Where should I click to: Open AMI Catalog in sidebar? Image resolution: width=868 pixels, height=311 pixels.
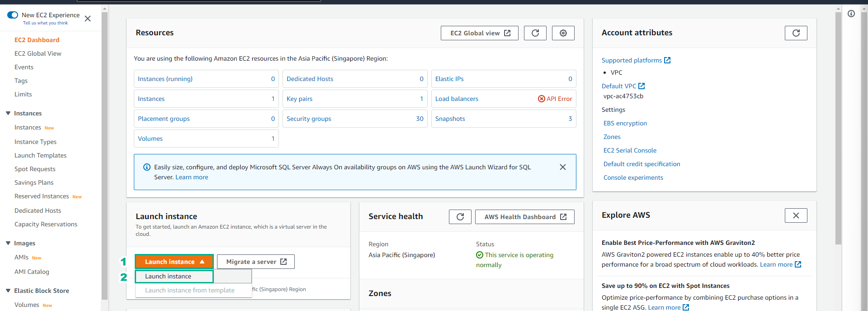click(32, 272)
